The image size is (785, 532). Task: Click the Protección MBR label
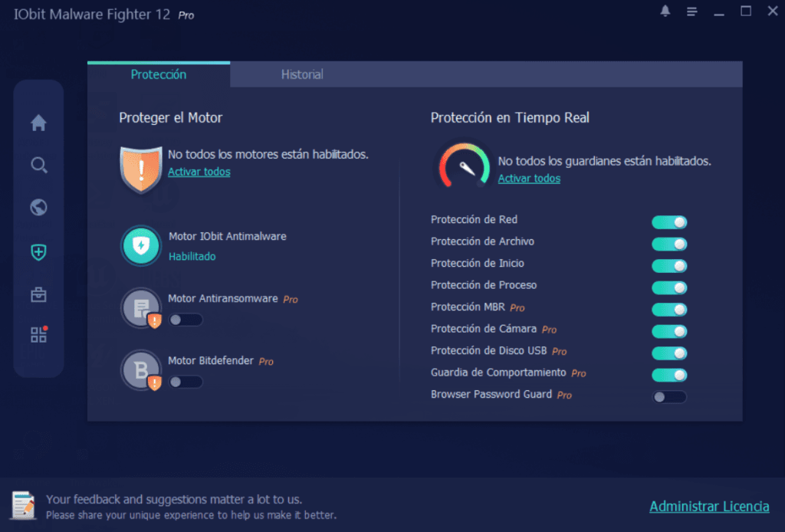[x=468, y=307]
